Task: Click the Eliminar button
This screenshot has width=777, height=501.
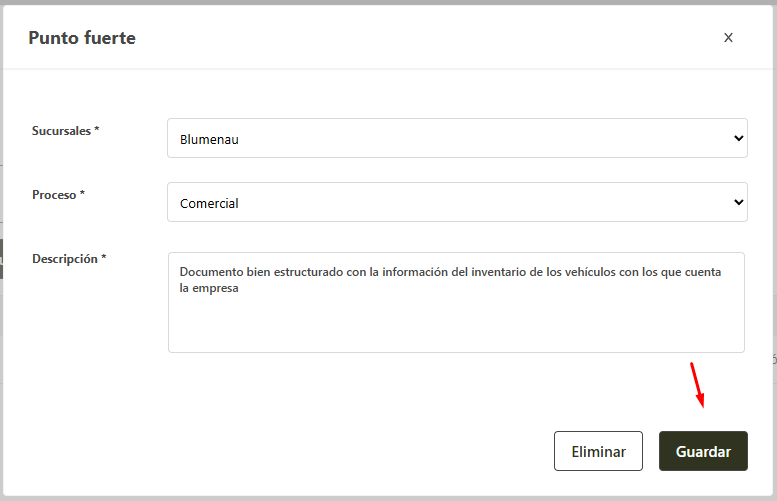Action: point(598,451)
